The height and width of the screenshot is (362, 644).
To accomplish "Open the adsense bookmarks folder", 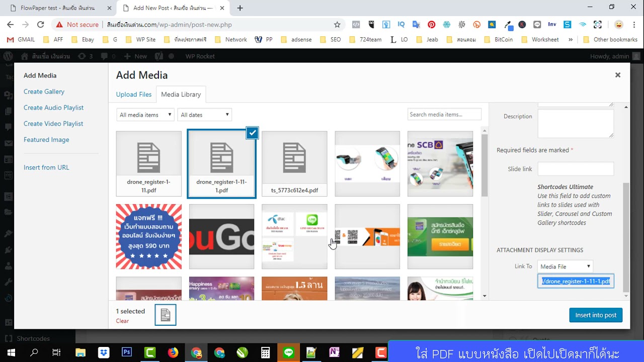I will pos(297,39).
